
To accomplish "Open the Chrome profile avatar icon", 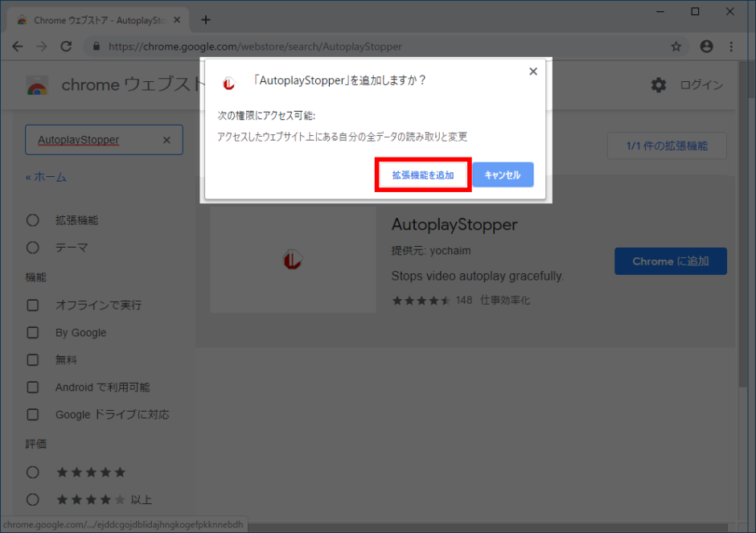I will coord(705,47).
